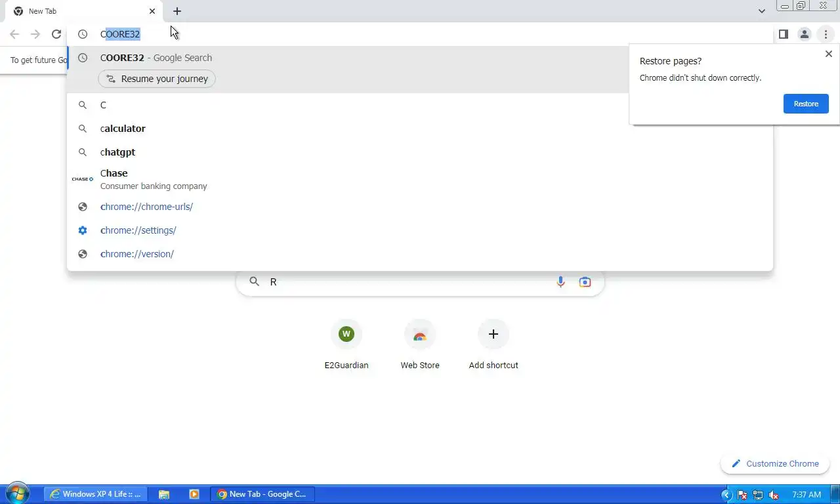Select COORE32 Google Search suggestion
The width and height of the screenshot is (840, 504).
[420, 58]
